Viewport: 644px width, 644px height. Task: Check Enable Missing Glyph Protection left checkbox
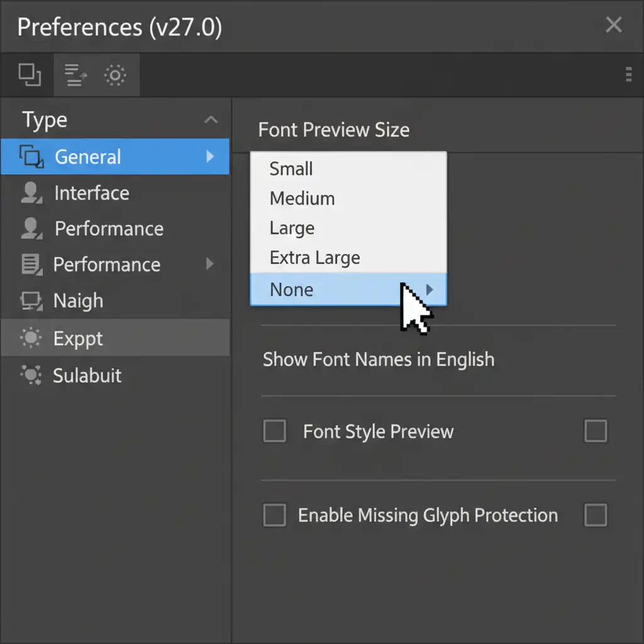click(x=274, y=515)
